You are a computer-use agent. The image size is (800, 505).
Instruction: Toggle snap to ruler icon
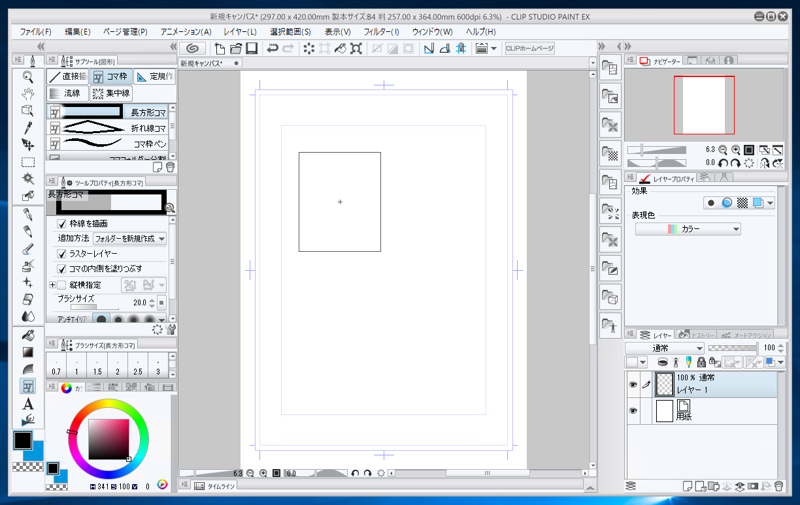pos(429,48)
